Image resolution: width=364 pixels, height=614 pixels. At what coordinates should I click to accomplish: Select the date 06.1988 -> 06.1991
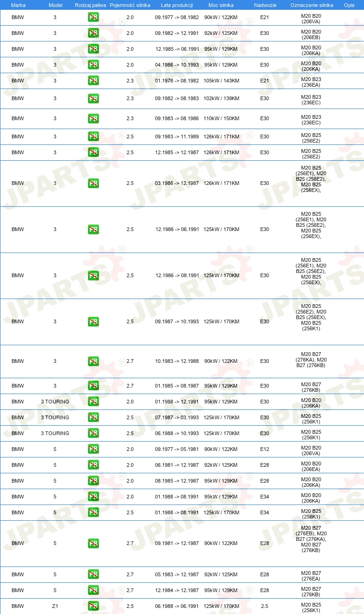(177, 606)
